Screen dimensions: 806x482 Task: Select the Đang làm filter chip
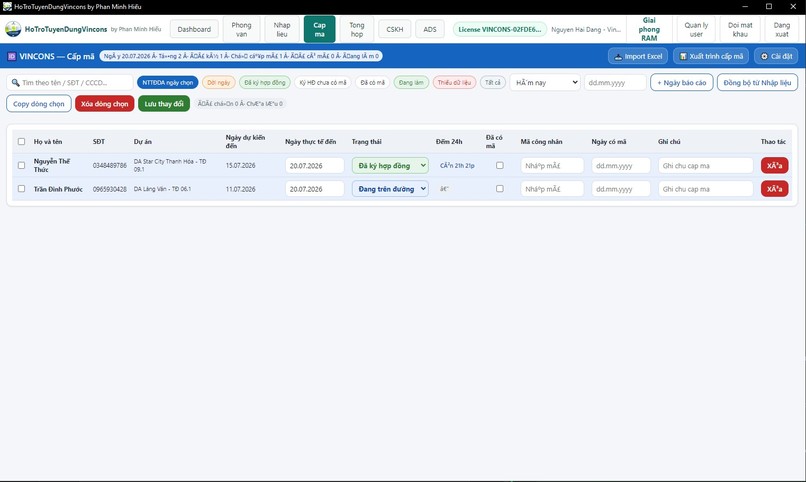click(411, 82)
